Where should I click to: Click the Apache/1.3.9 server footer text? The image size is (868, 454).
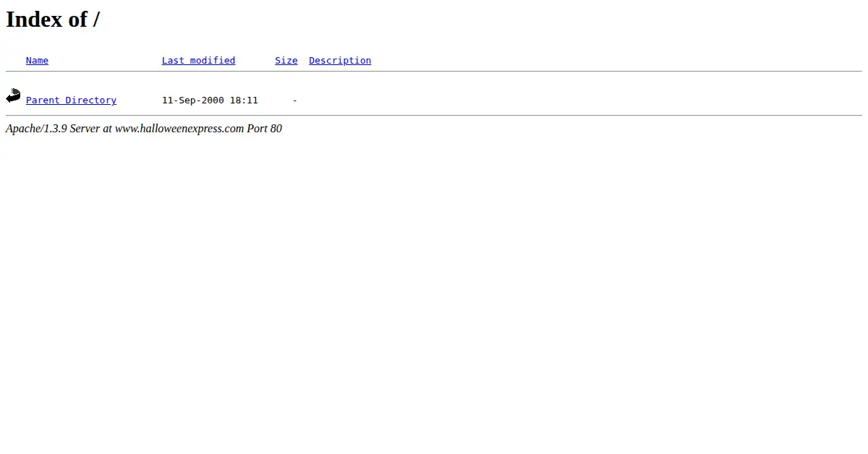[x=144, y=129]
